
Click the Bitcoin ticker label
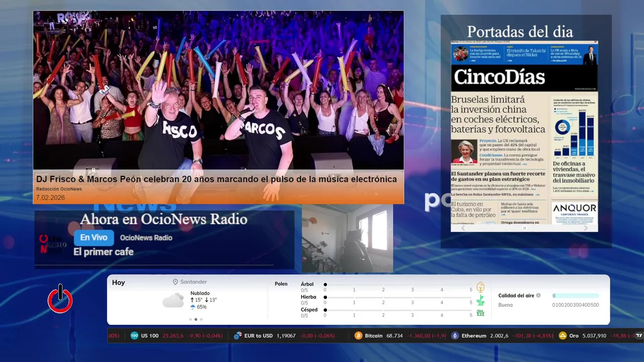[374, 336]
